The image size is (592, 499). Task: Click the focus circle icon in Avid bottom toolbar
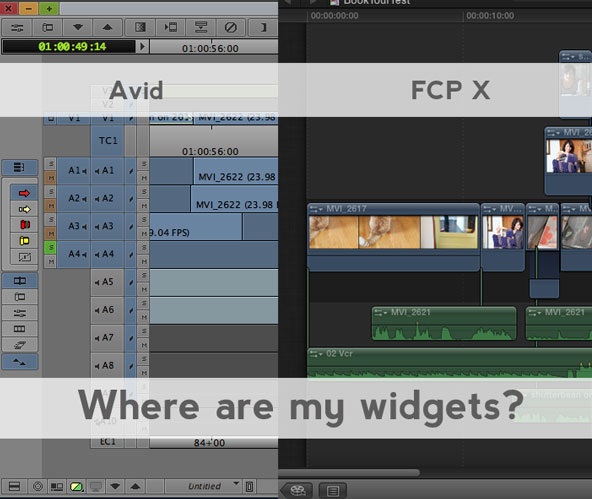38,486
